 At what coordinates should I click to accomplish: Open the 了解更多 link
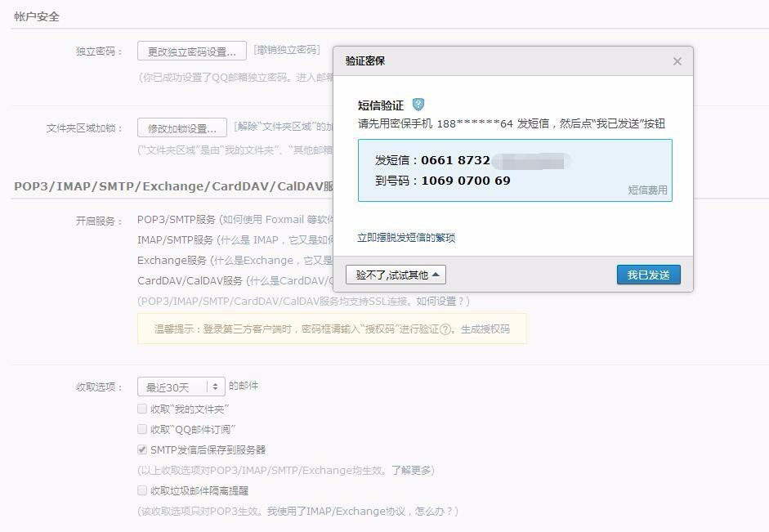pos(411,470)
